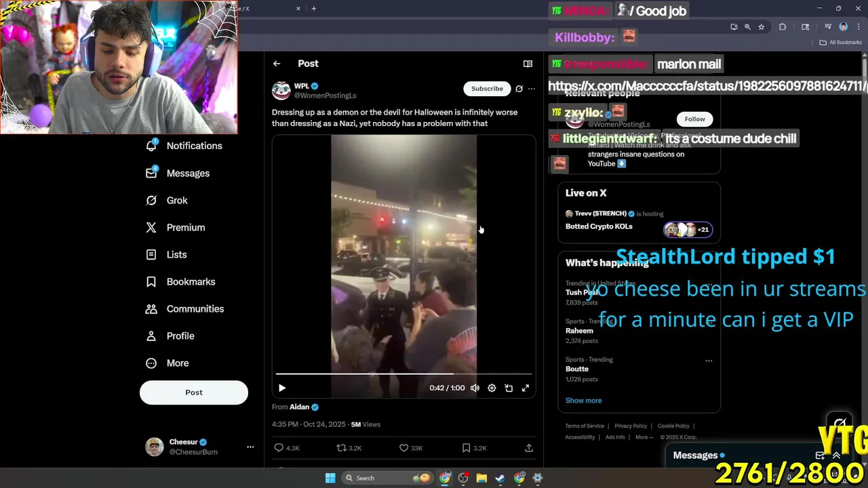Follow the relevant person
Screen dimensions: 868x488
click(694, 119)
